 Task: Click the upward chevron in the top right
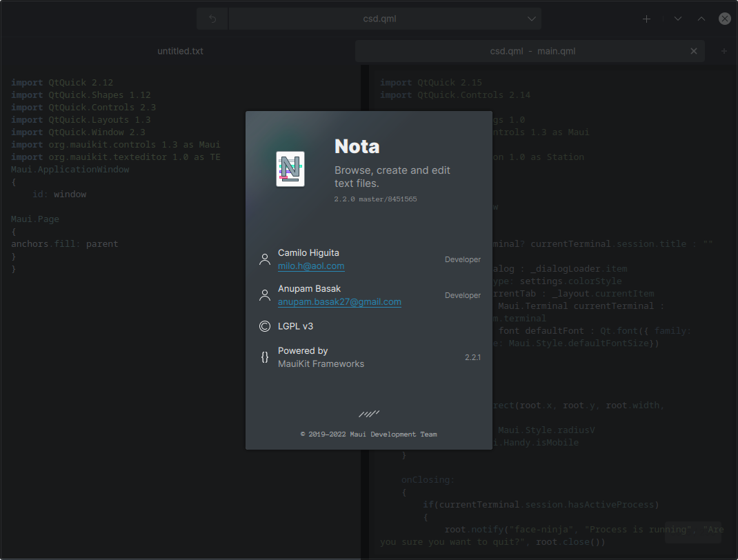tap(701, 19)
